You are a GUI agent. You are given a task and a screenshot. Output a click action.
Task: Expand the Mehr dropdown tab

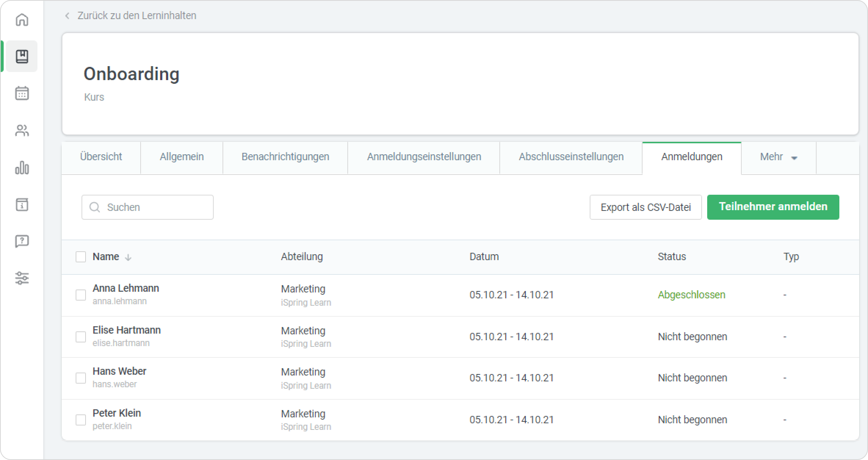[x=778, y=157]
